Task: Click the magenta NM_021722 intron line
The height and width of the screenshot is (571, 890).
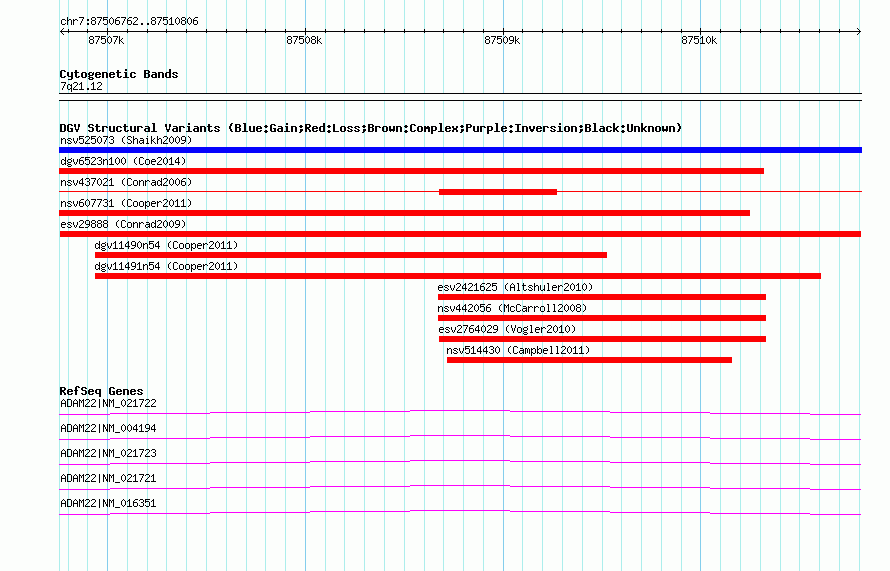Action: pos(460,412)
